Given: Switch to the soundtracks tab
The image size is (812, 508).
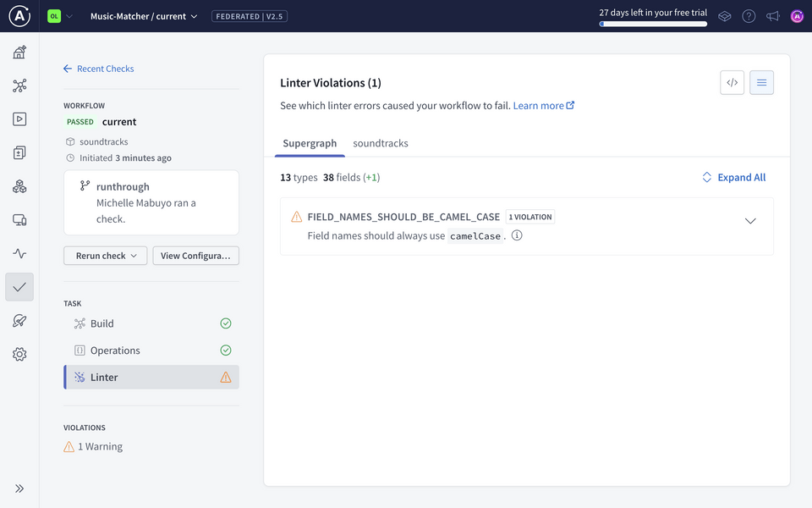Looking at the screenshot, I should (x=380, y=143).
